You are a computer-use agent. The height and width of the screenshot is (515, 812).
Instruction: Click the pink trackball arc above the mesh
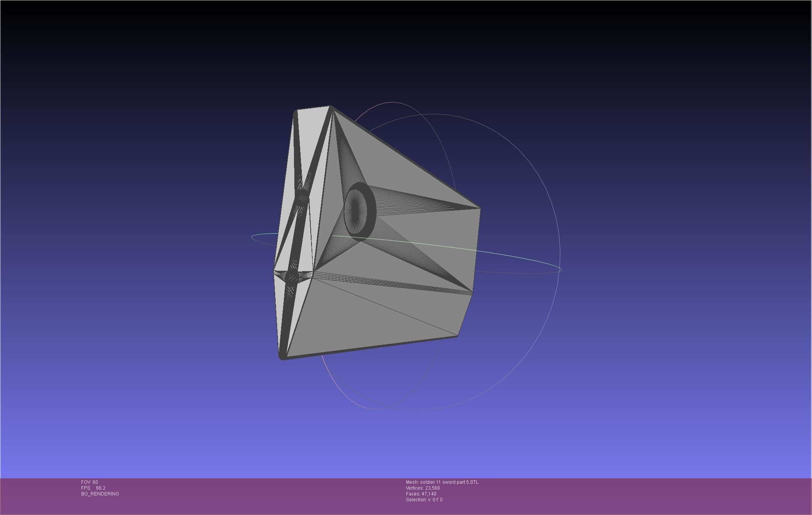pos(392,102)
